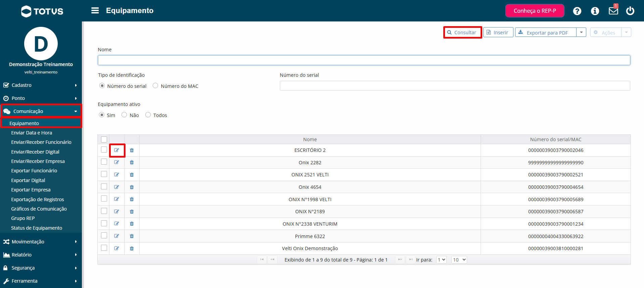Select Sim for Equipamento ativo
Image resolution: width=644 pixels, height=288 pixels.
[x=102, y=115]
